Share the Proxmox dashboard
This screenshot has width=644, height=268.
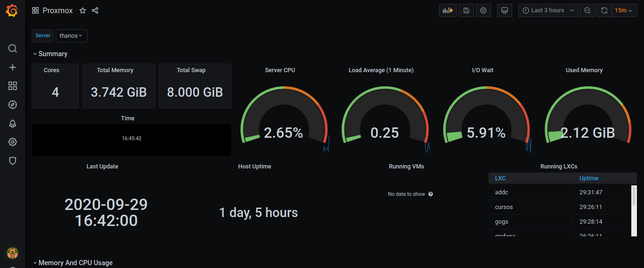[95, 10]
